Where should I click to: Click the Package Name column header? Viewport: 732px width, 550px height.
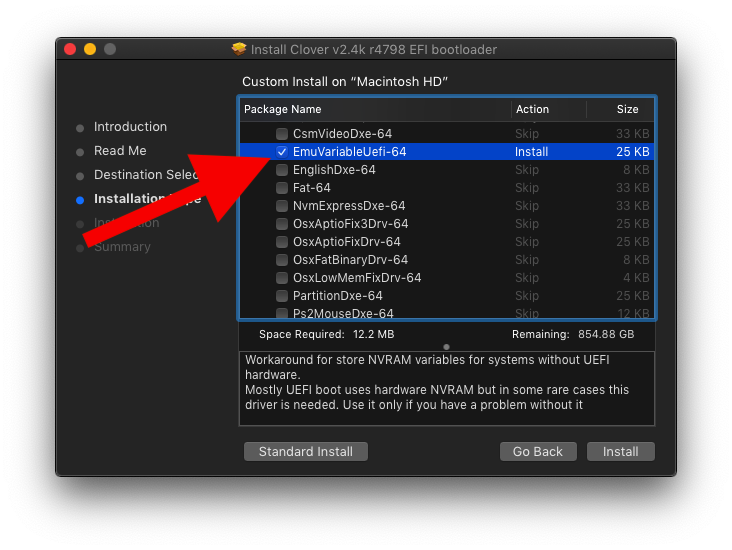coord(282,109)
